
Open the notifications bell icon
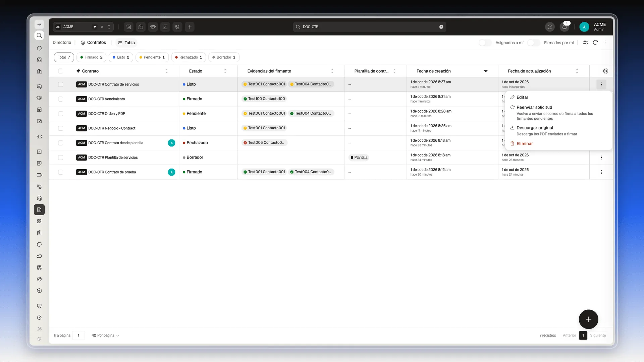(565, 27)
